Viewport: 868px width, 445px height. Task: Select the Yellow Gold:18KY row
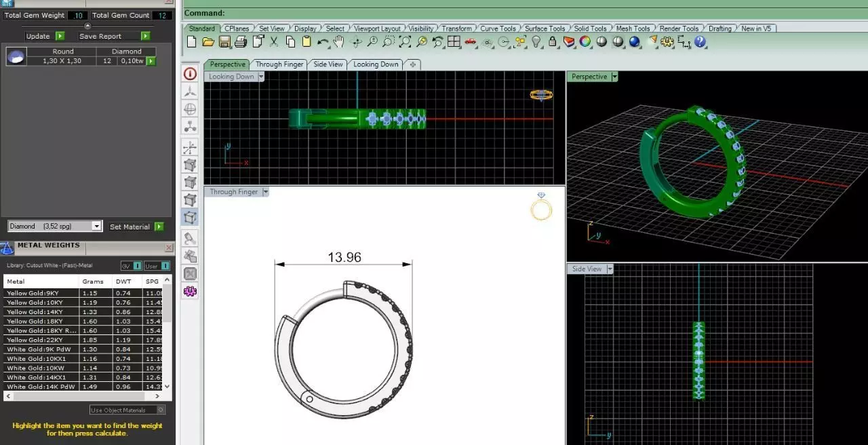click(84, 321)
